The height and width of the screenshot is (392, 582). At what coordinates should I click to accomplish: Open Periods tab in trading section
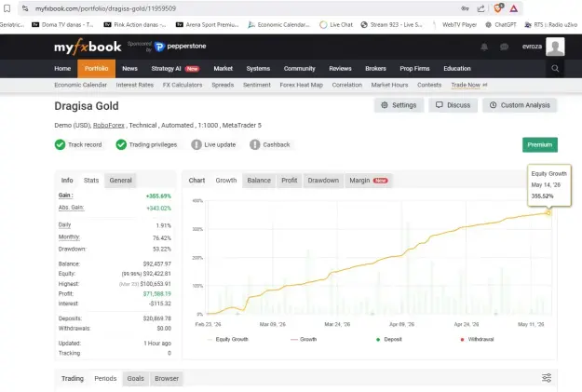pos(105,379)
